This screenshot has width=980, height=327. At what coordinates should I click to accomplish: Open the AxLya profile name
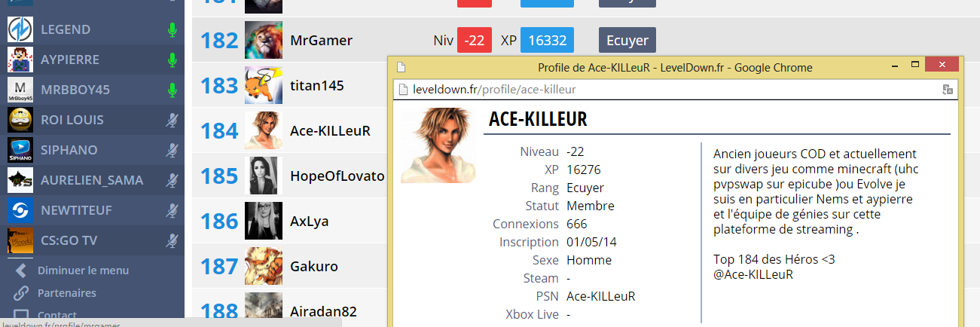tap(309, 222)
